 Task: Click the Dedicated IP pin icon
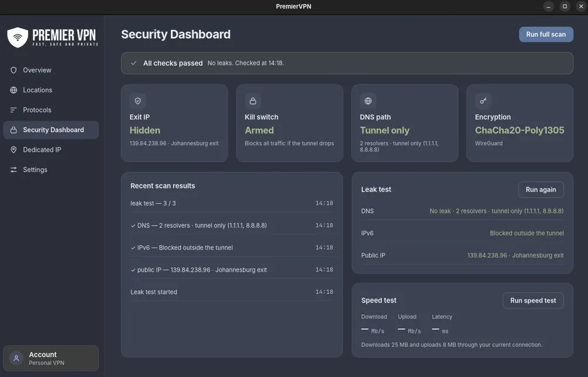coord(14,150)
